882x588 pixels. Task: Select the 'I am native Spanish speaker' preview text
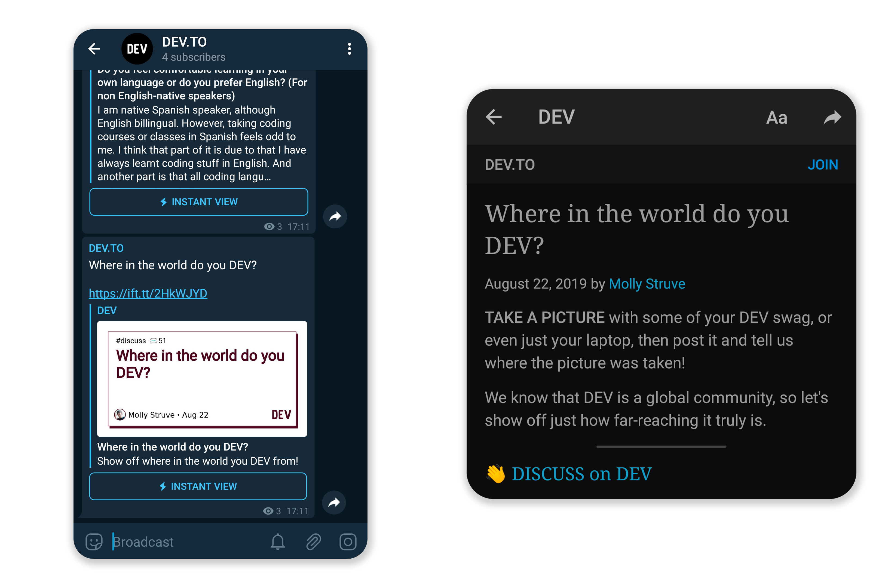pos(202,143)
